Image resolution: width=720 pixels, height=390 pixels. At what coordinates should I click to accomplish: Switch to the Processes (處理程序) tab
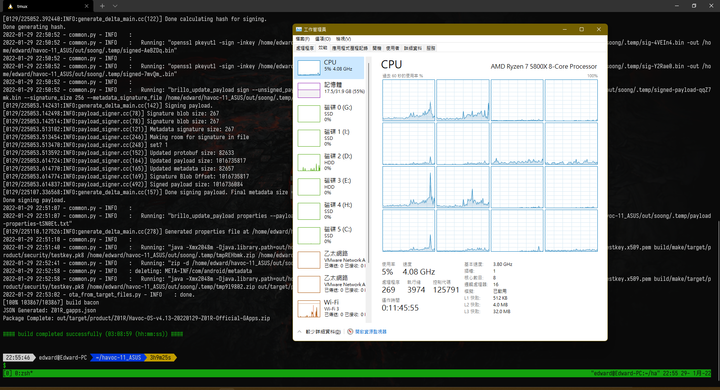click(305, 48)
